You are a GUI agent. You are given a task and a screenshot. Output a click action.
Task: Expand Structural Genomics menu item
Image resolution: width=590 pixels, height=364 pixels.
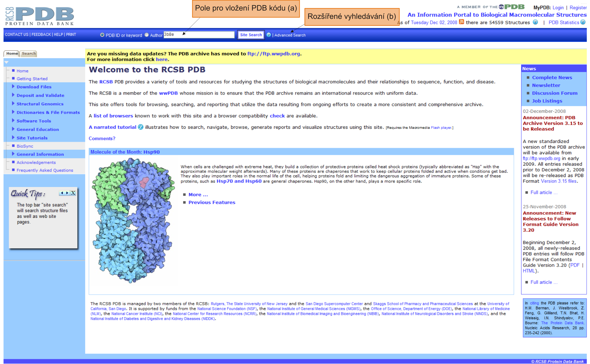40,104
